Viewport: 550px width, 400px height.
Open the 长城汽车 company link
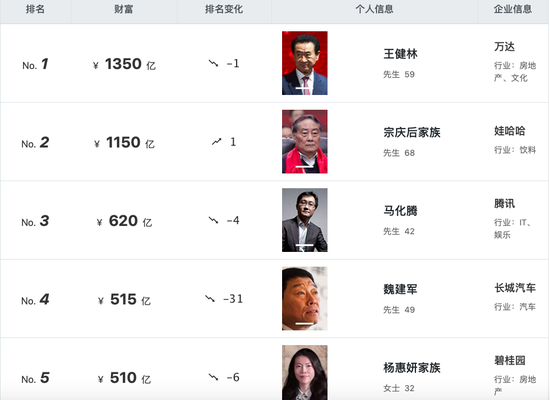tap(515, 288)
